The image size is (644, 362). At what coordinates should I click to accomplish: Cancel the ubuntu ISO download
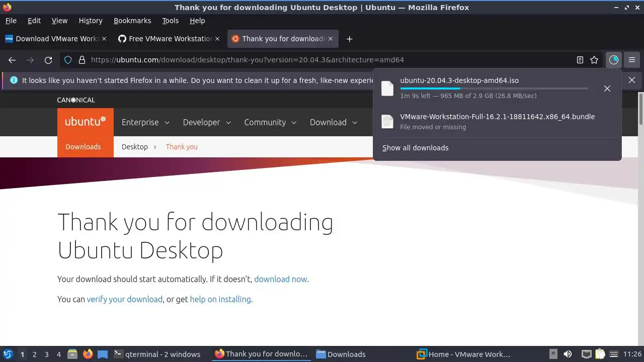pyautogui.click(x=607, y=88)
